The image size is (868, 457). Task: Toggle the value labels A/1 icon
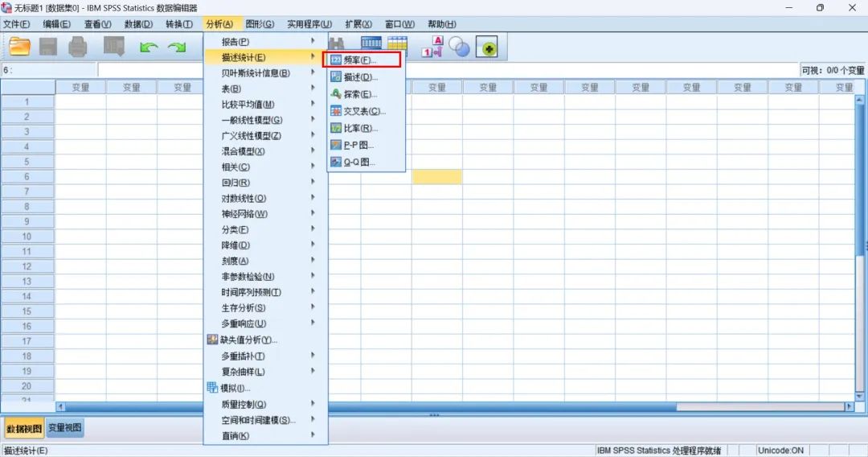(432, 47)
